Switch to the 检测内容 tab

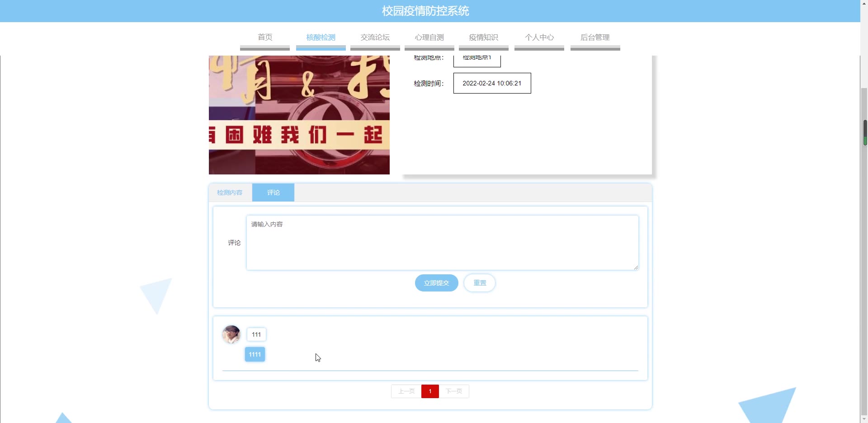[230, 193]
